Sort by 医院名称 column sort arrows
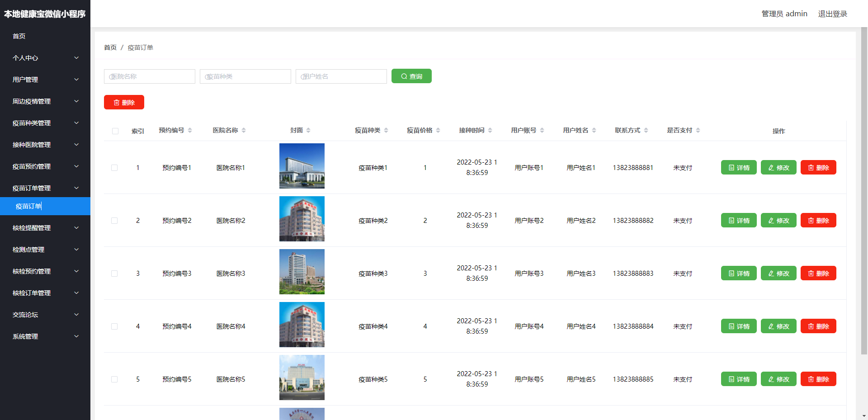This screenshot has width=868, height=420. pyautogui.click(x=244, y=130)
